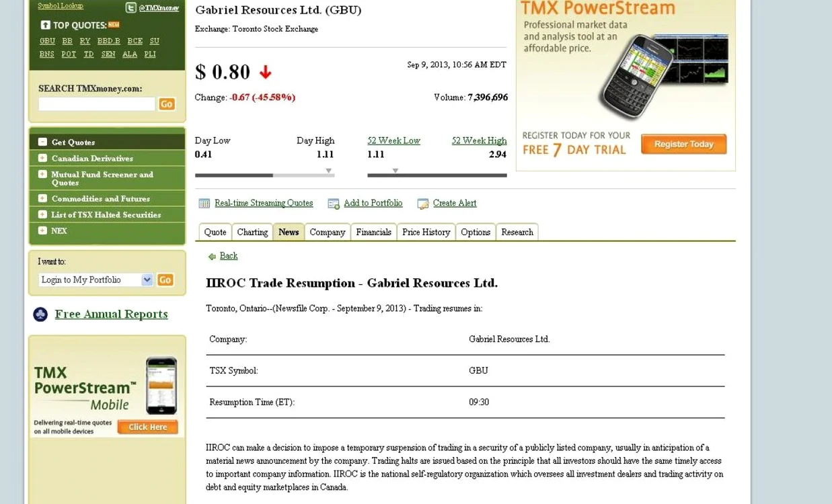
Task: Click the GBU TSX Symbol table value
Action: (478, 371)
